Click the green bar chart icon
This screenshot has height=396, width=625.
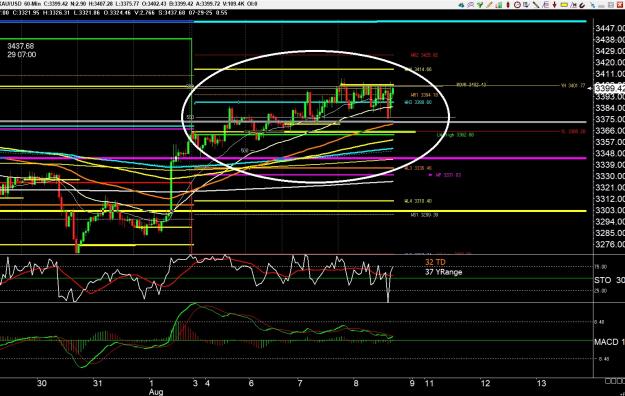click(x=499, y=5)
